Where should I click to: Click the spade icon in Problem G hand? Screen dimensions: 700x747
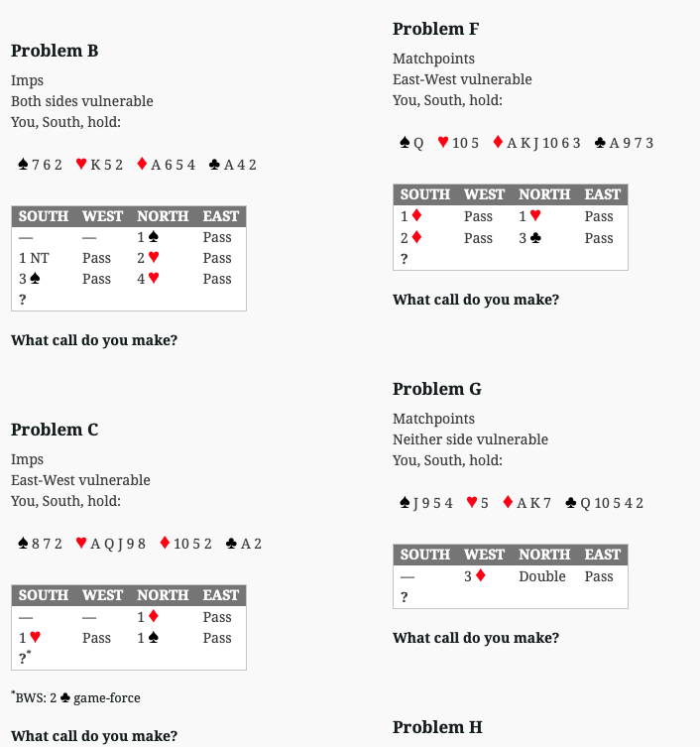click(x=405, y=503)
